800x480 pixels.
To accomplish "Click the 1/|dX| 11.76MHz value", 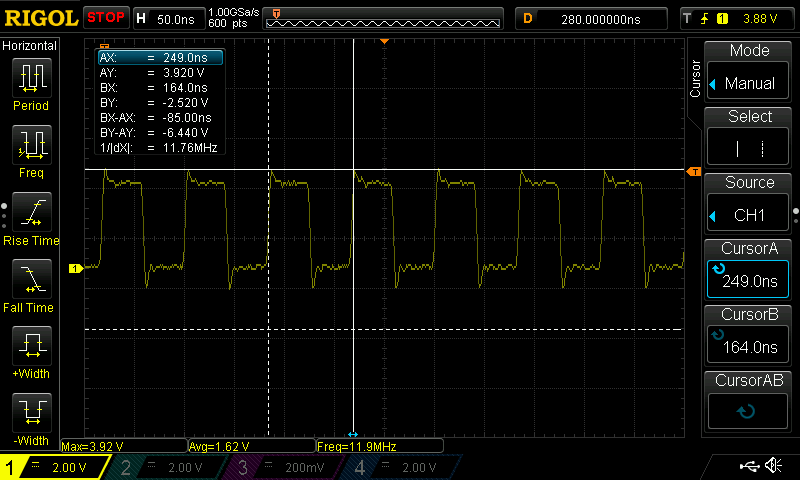I will [x=190, y=148].
